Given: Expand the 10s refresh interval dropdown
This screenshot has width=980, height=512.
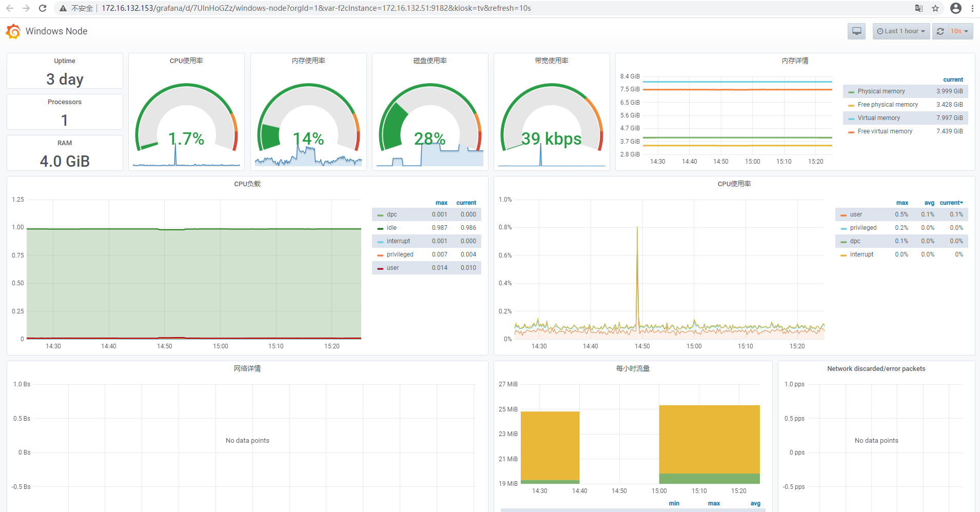Looking at the screenshot, I should pos(959,31).
